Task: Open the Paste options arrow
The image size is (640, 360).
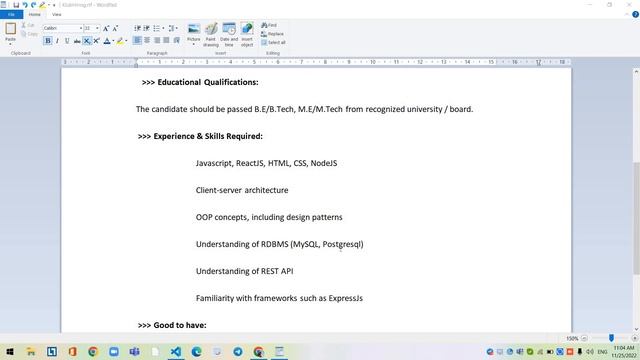Action: (x=11, y=44)
